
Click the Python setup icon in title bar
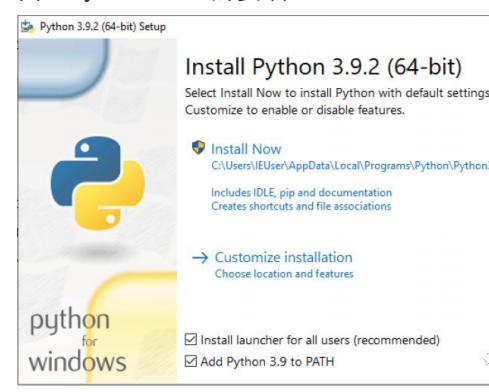[x=28, y=27]
